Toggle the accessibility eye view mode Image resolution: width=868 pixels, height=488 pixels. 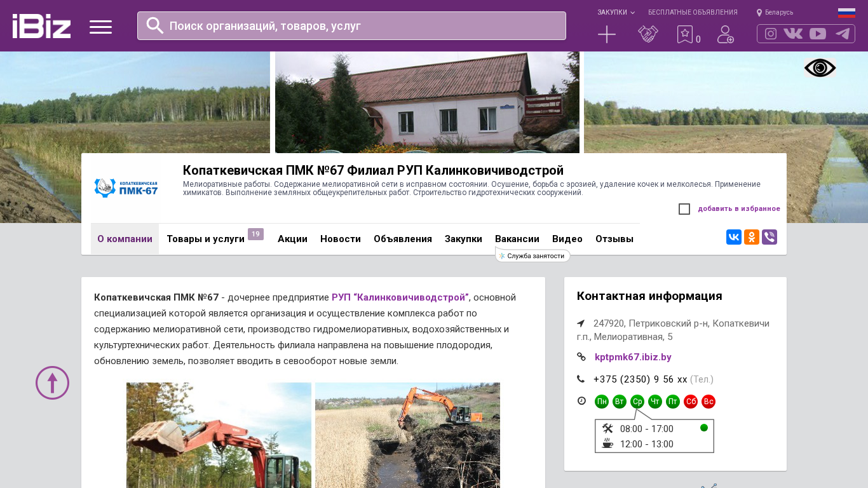click(x=820, y=68)
